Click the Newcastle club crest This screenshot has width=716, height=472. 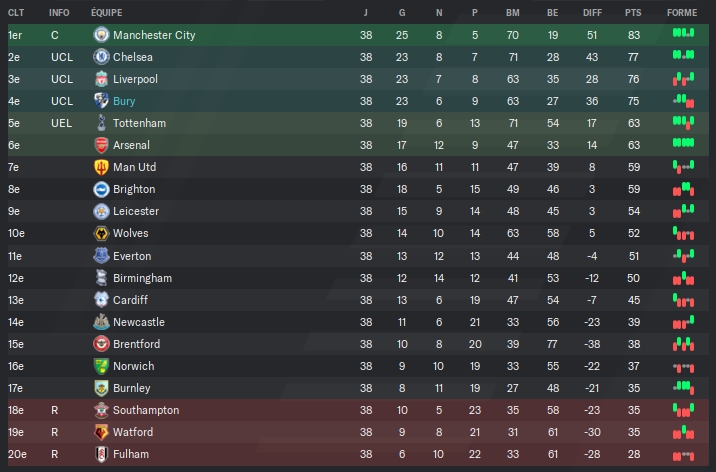tap(101, 322)
